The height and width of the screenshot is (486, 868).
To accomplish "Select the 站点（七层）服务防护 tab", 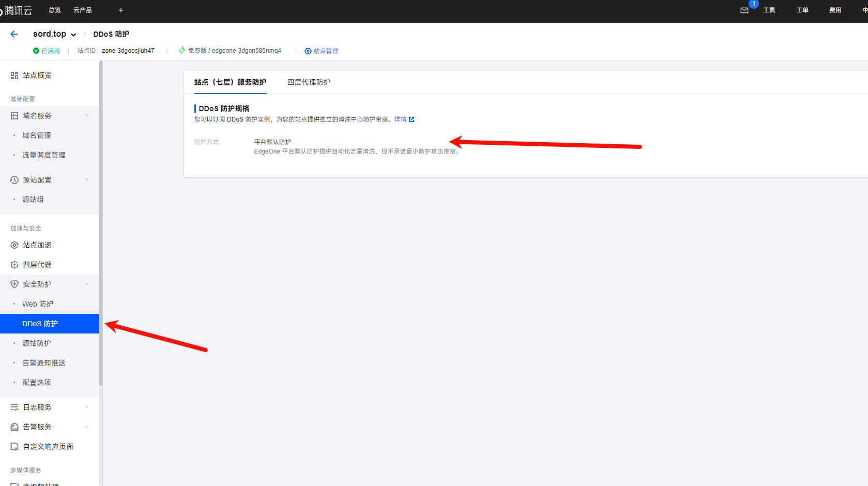I will coord(230,82).
